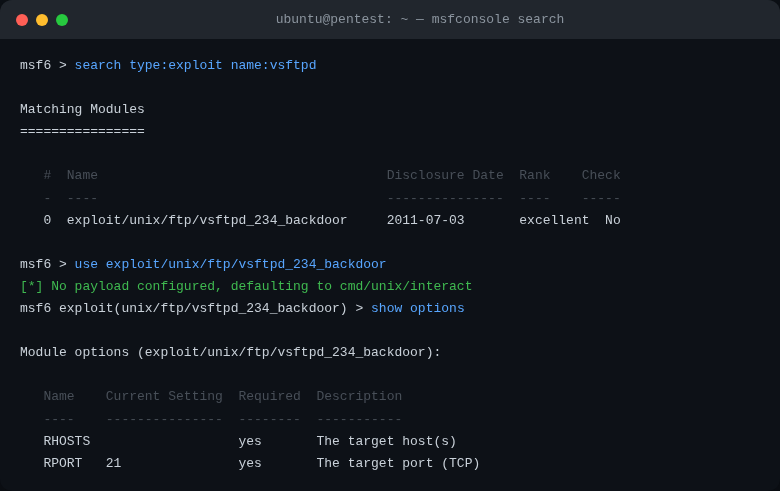The height and width of the screenshot is (491, 780).
Task: Click the 'RPORT' option name
Action: (x=63, y=463)
